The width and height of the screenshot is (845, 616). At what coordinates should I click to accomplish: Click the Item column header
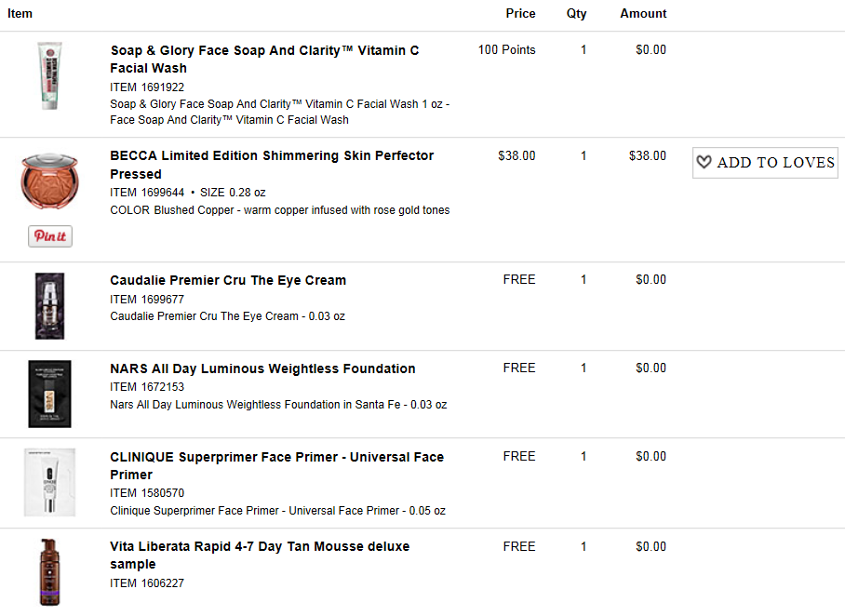20,13
